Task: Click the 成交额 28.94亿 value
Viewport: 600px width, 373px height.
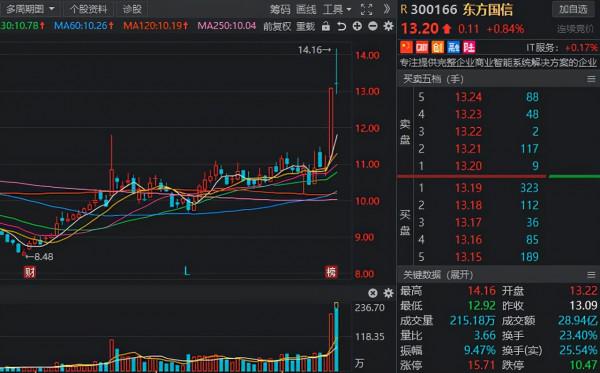Action: (x=578, y=321)
